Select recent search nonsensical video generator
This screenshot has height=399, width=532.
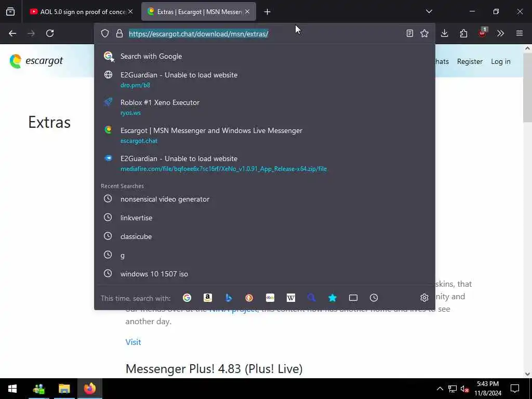point(264,199)
